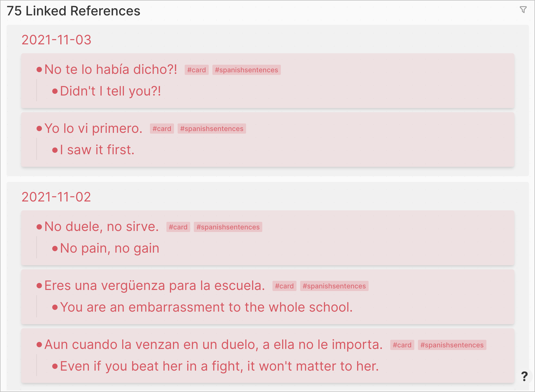Collapse the "Aun cuando la venzan" block

tap(39, 345)
